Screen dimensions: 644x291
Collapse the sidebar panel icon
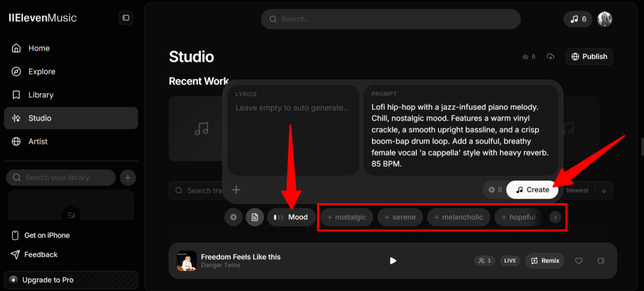(126, 18)
